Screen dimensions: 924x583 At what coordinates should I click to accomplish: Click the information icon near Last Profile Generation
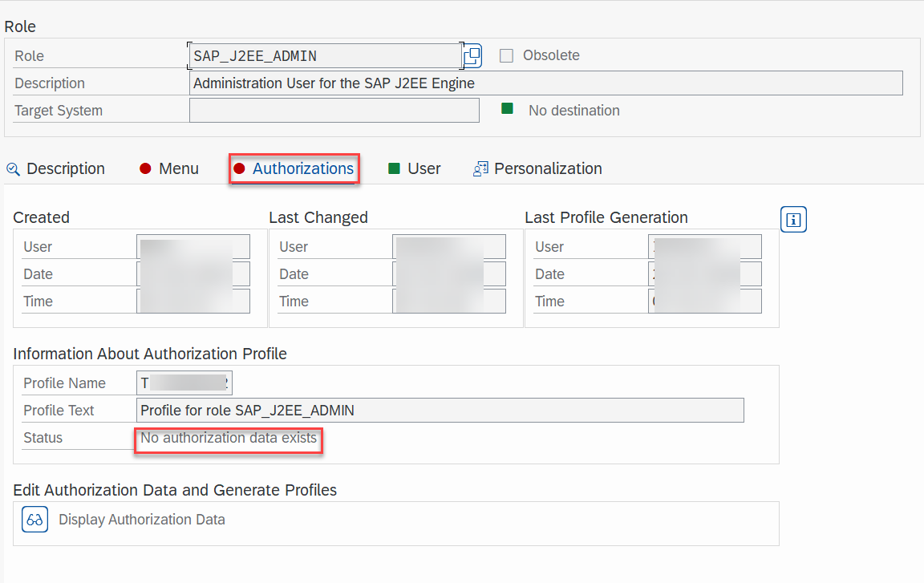[x=793, y=220]
